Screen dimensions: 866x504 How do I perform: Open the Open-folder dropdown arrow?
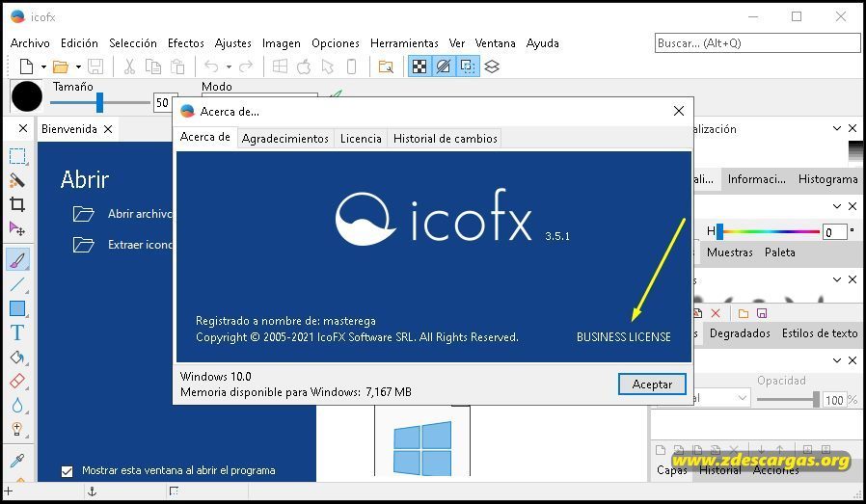(78, 67)
